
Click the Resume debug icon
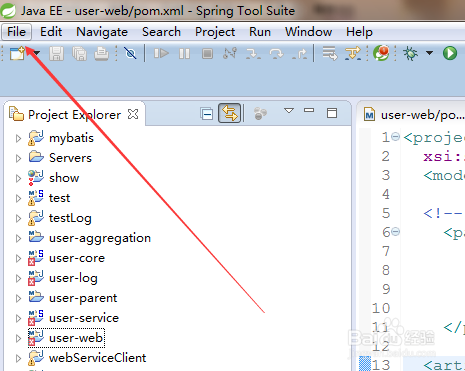161,53
